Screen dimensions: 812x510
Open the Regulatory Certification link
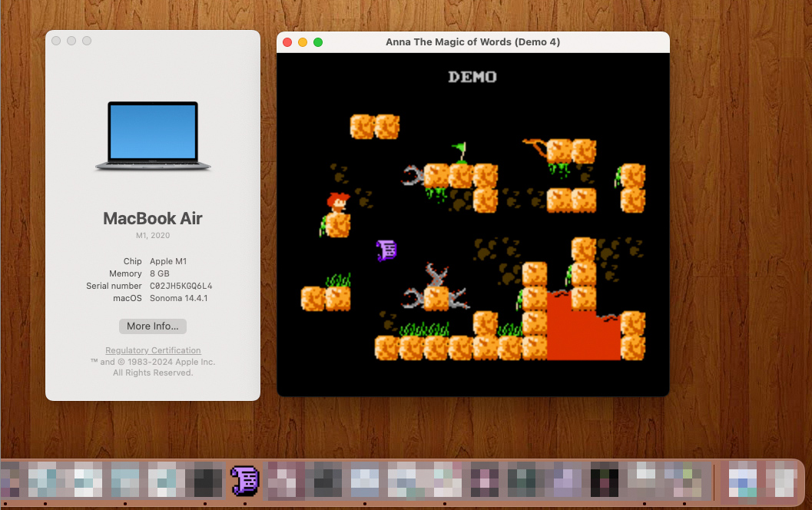click(x=153, y=350)
